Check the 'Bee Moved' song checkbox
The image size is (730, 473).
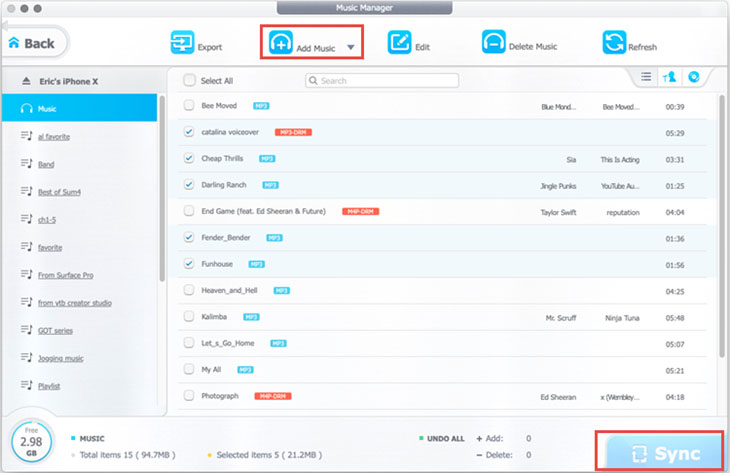tap(189, 105)
